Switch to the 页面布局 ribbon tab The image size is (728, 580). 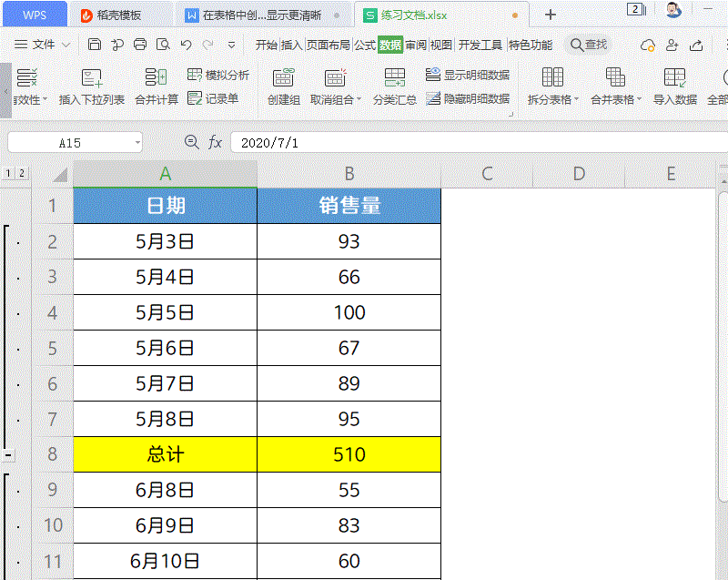(x=329, y=45)
